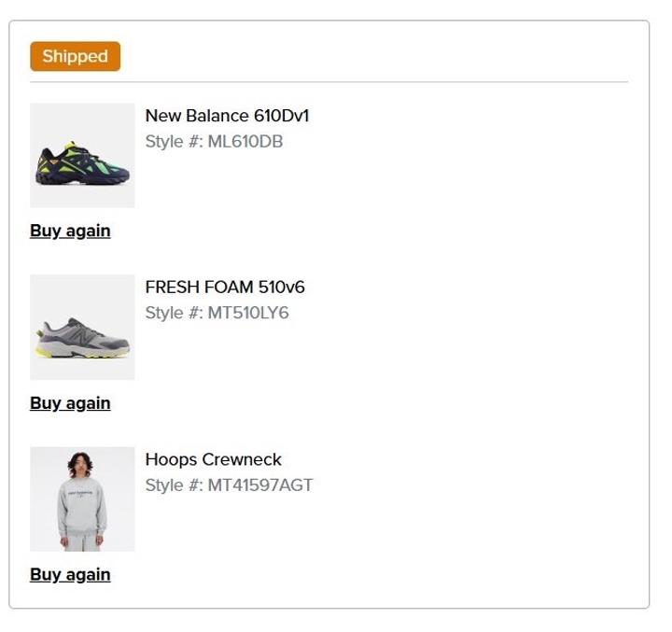Open the New Balance 610Dv1 shoe thumbnail

click(82, 155)
